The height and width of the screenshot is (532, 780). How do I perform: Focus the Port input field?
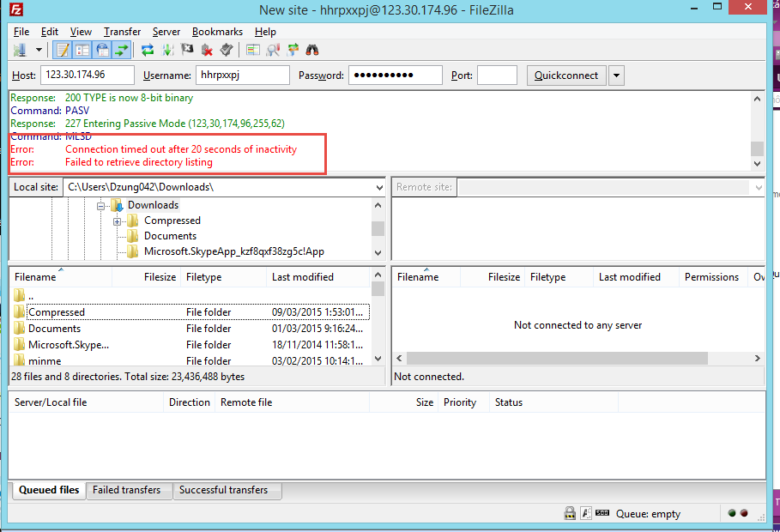coord(497,76)
